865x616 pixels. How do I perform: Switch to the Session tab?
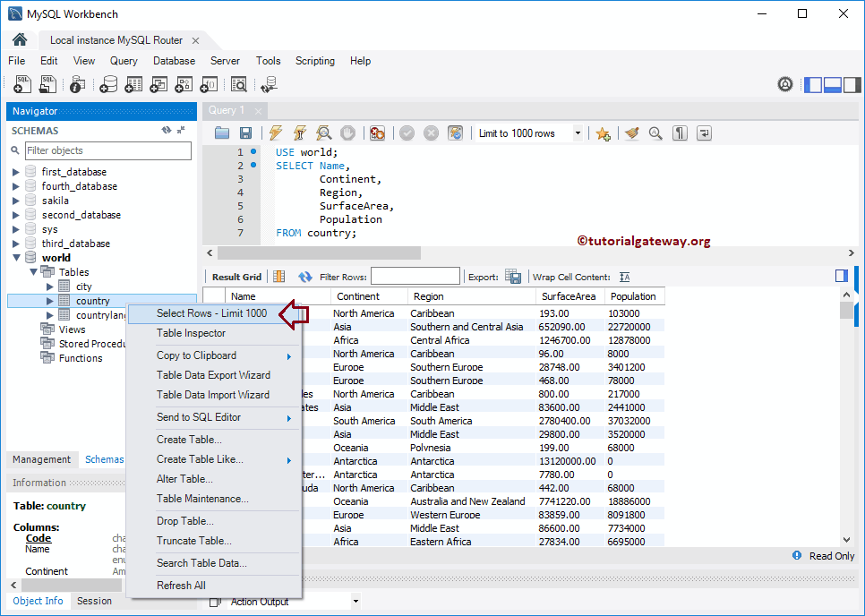click(x=95, y=601)
